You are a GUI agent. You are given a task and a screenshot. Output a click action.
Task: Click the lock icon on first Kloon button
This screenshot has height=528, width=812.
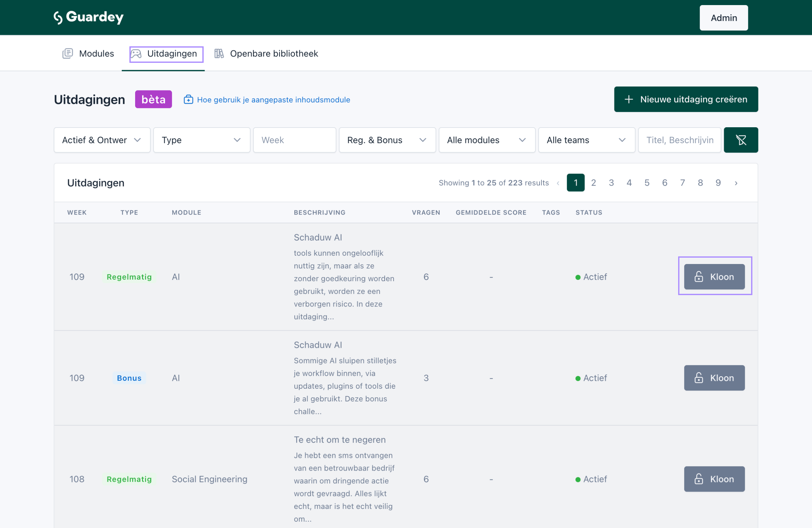click(698, 277)
